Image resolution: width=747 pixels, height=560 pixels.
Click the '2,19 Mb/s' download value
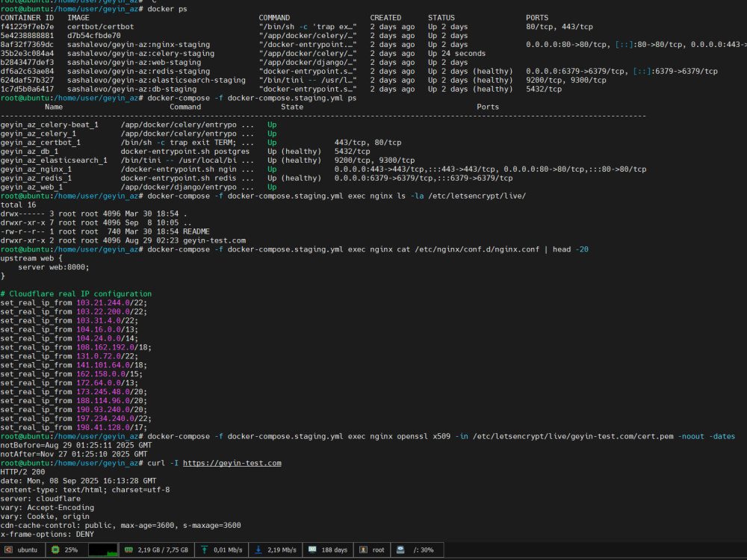282,550
